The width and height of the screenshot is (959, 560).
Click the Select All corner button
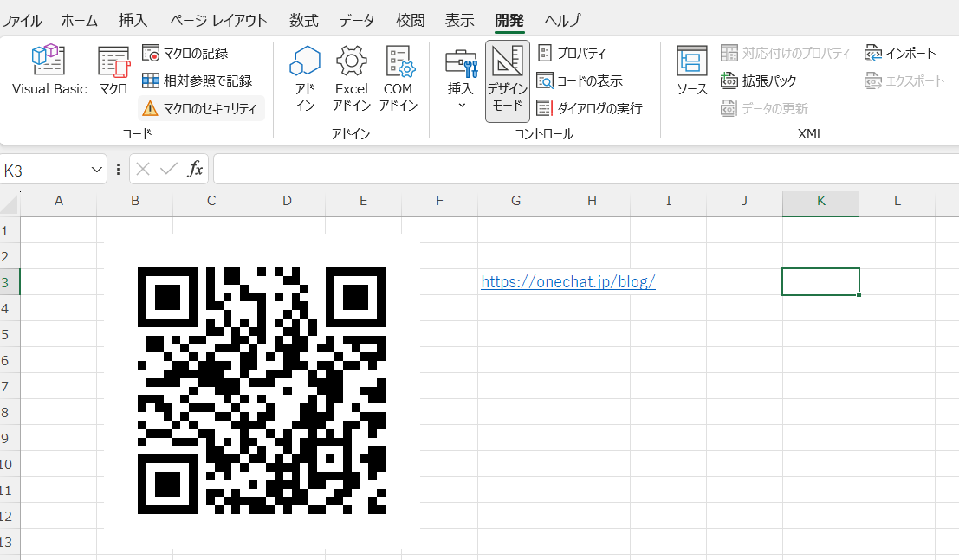[x=10, y=204]
